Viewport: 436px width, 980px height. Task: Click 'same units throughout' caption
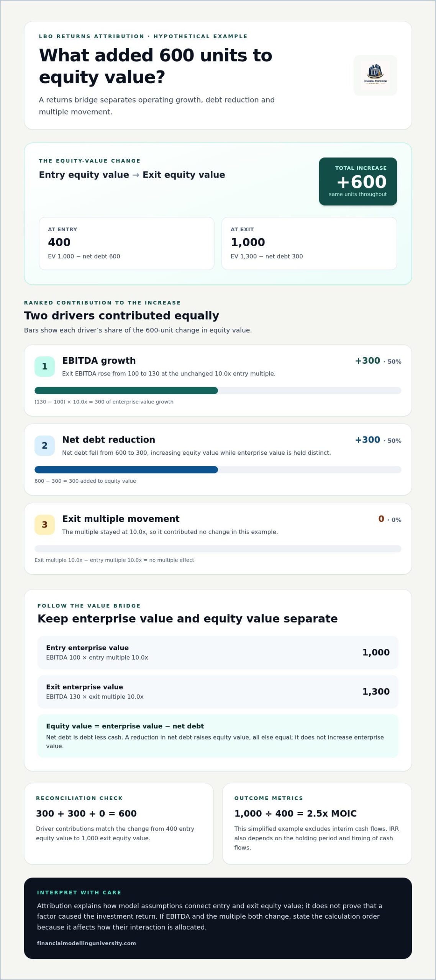(x=358, y=194)
